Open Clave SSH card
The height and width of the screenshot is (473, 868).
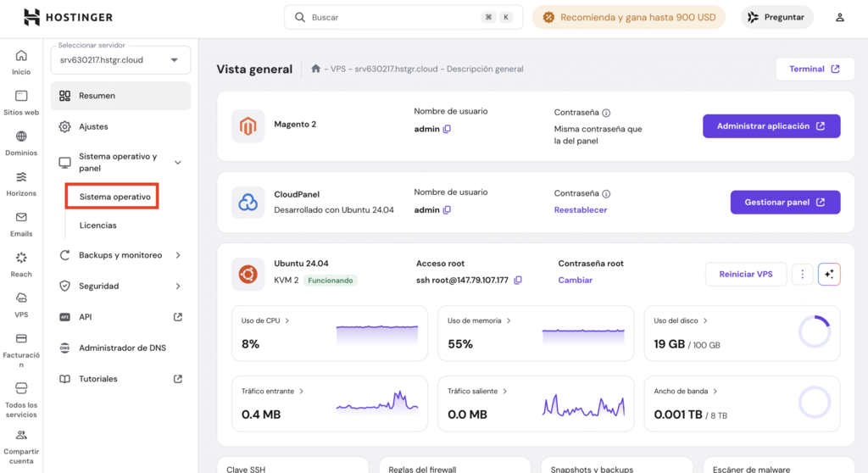[x=292, y=465]
